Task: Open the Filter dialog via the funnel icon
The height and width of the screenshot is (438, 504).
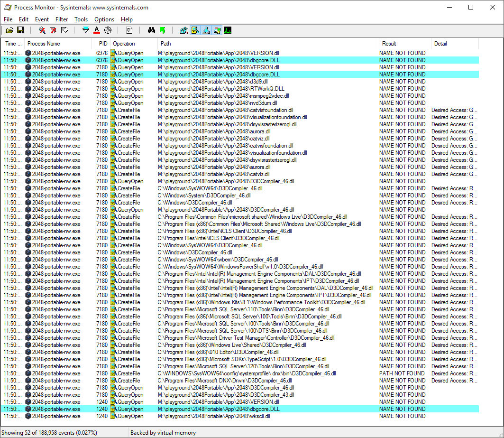Action: 86,30
